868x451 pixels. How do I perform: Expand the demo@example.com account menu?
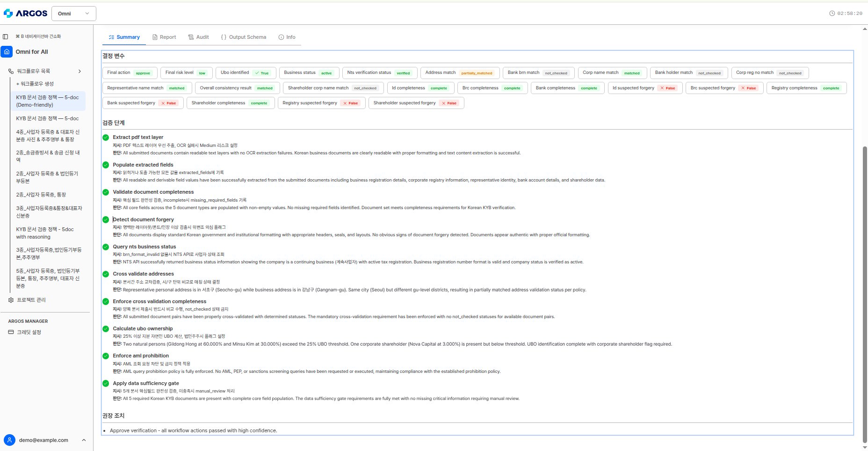point(84,440)
